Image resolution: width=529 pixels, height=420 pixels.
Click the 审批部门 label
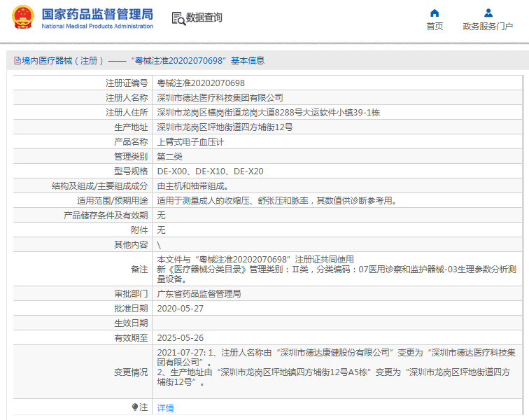pyautogui.click(x=131, y=294)
